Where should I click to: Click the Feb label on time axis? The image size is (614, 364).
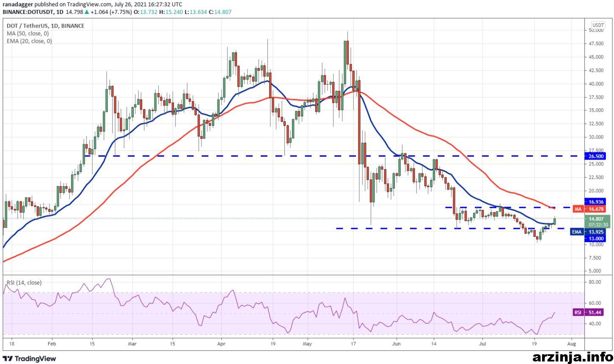coord(52,344)
